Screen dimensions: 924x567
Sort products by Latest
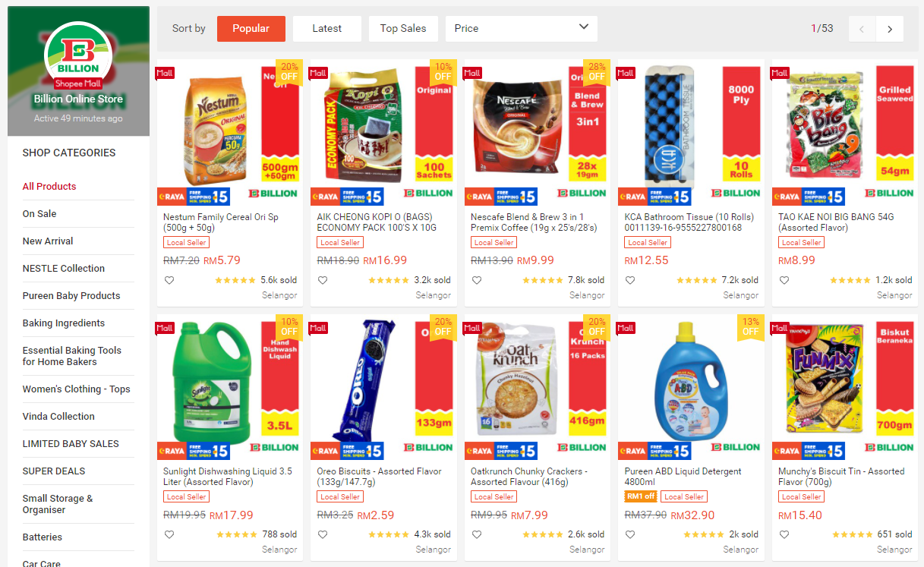point(327,29)
